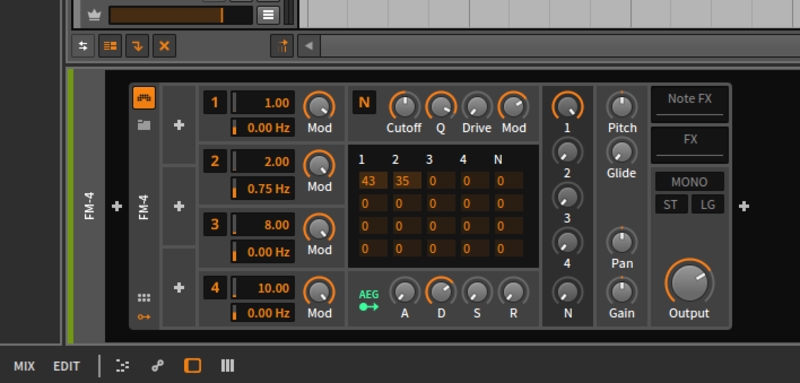Viewport: 800px width, 383px height.
Task: Click the operator 2 ratio 2.00 field
Action: (x=263, y=161)
